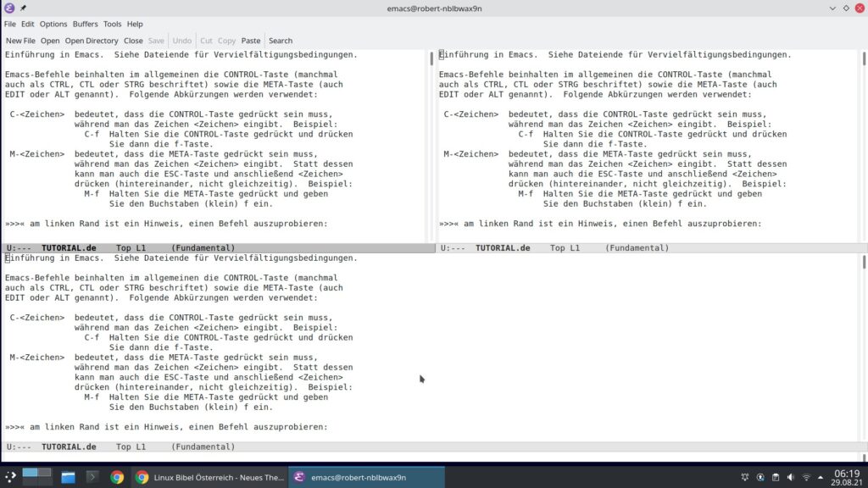
Task: Click (Fundamental) in the bottom mode line
Action: (203, 446)
